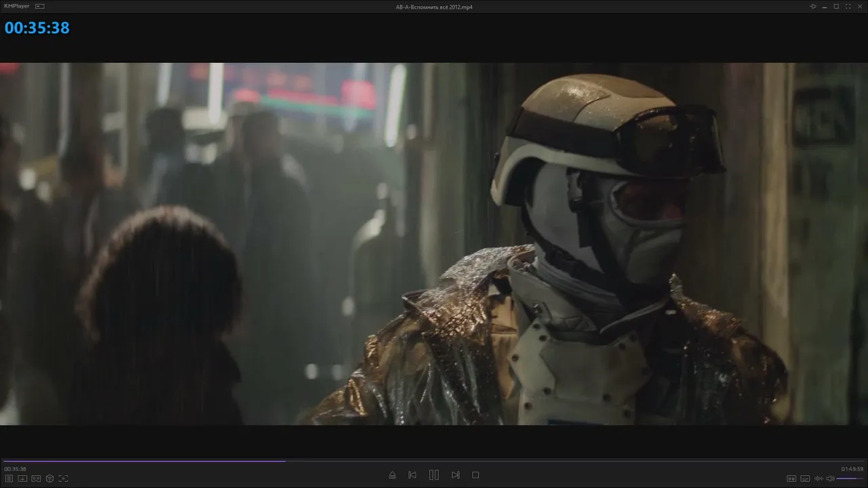Toggle hardware acceleration HW icon
Viewport: 868px width, 488px height.
tap(791, 479)
